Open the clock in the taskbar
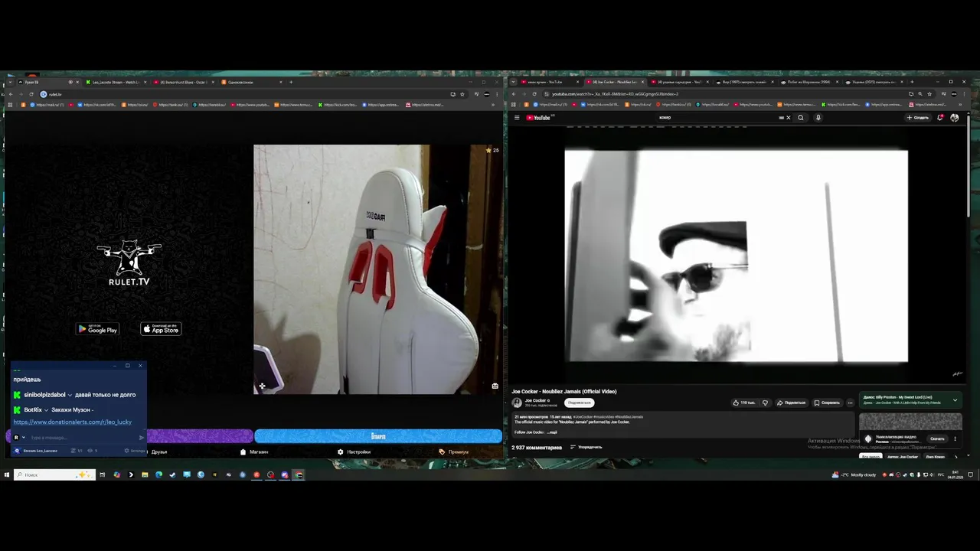 tap(954, 474)
